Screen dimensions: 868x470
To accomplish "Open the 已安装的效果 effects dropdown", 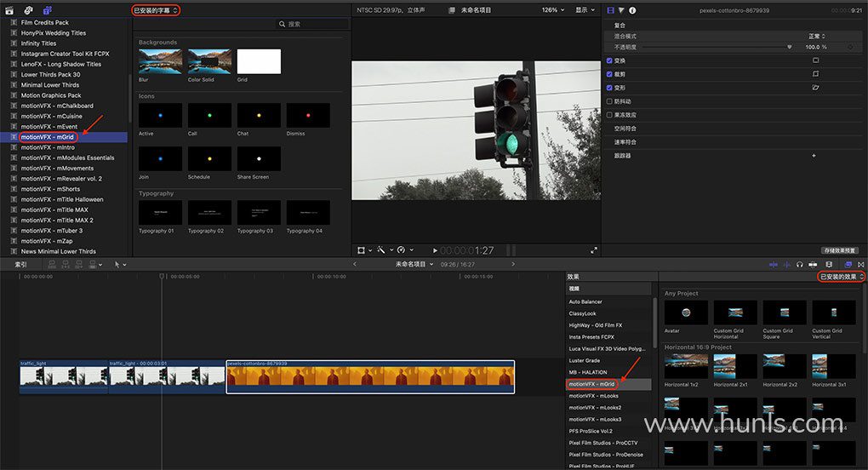I will [842, 277].
